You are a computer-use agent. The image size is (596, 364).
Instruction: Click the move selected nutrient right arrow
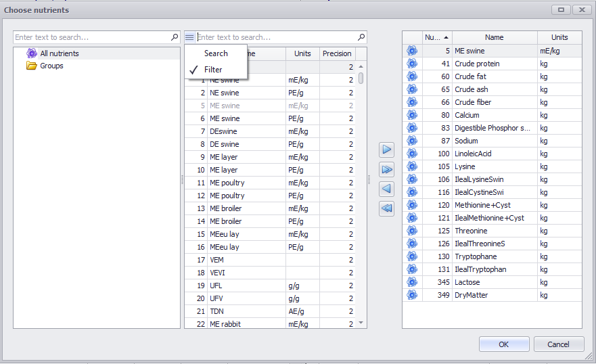pos(386,150)
